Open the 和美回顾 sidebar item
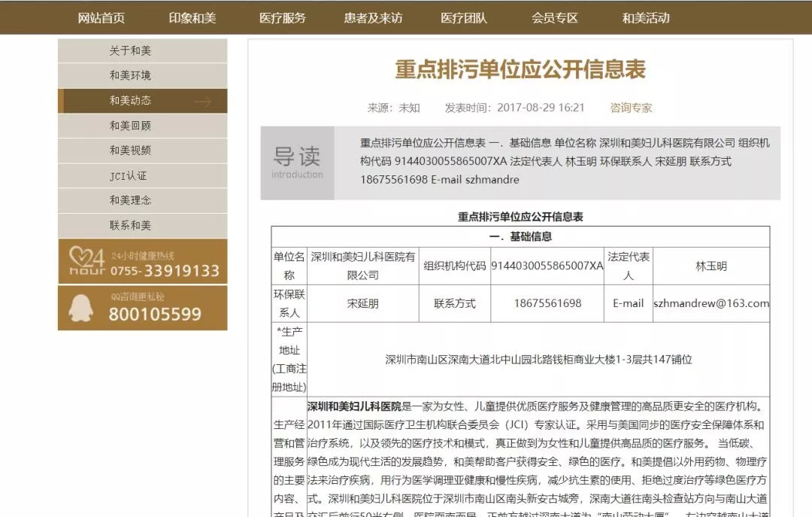812x517 pixels. (130, 126)
